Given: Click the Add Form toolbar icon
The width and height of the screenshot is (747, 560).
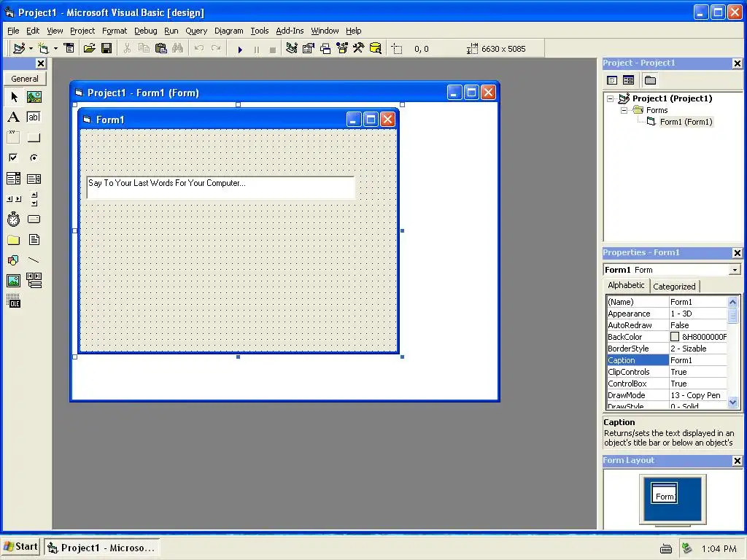Looking at the screenshot, I should 43,49.
